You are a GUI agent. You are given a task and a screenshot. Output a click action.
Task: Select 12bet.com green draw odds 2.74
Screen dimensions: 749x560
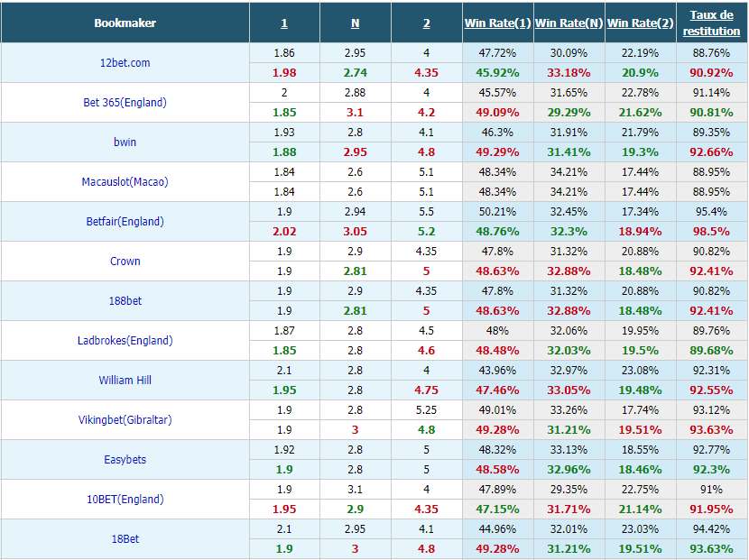pyautogui.click(x=355, y=72)
